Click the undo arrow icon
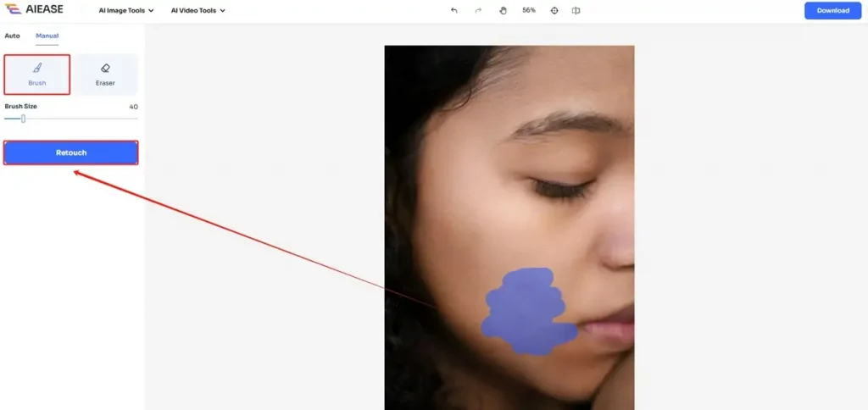 point(454,11)
